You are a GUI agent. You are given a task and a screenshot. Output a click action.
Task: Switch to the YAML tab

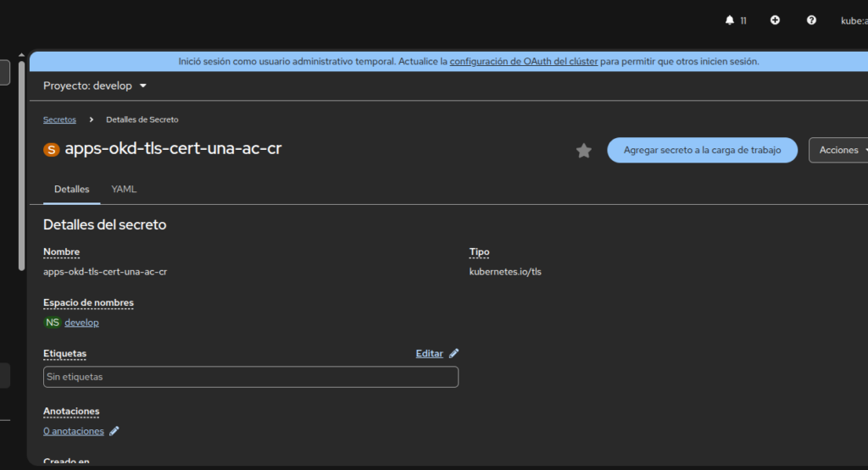[x=124, y=189]
